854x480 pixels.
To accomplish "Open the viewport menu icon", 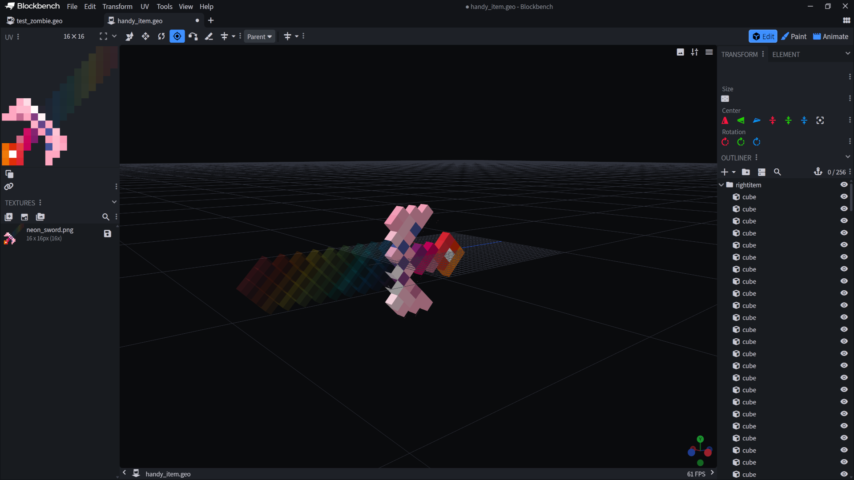I will (x=709, y=52).
